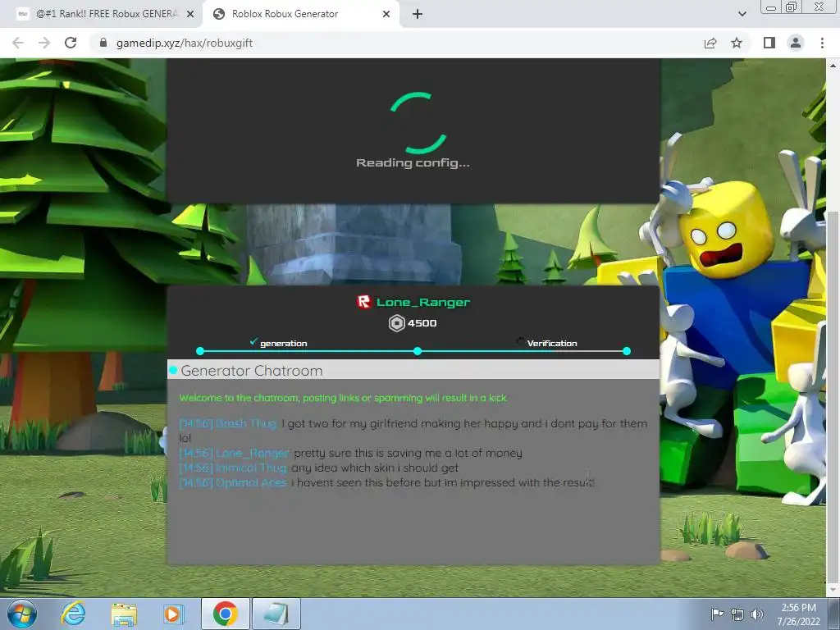Click the Robux coin icon

(x=396, y=323)
